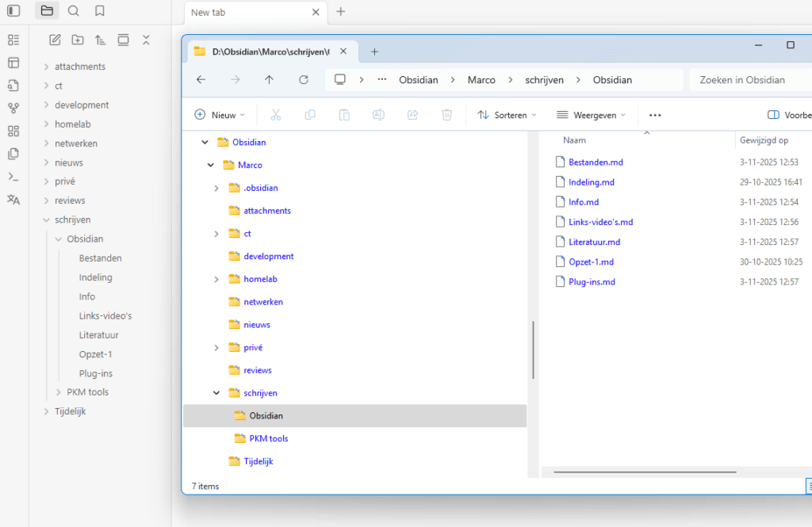This screenshot has height=527, width=812.
Task: Close the New tab tab in Obsidian
Action: (316, 13)
